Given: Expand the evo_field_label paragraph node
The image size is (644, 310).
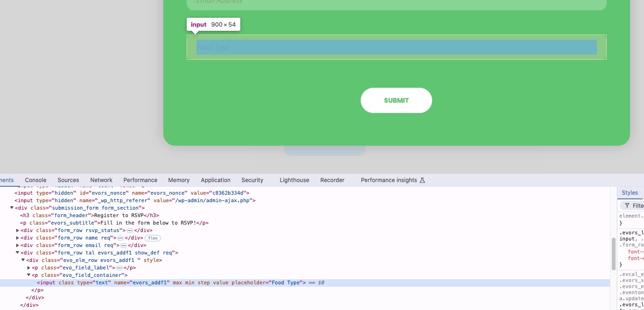Looking at the screenshot, I should click(29, 268).
